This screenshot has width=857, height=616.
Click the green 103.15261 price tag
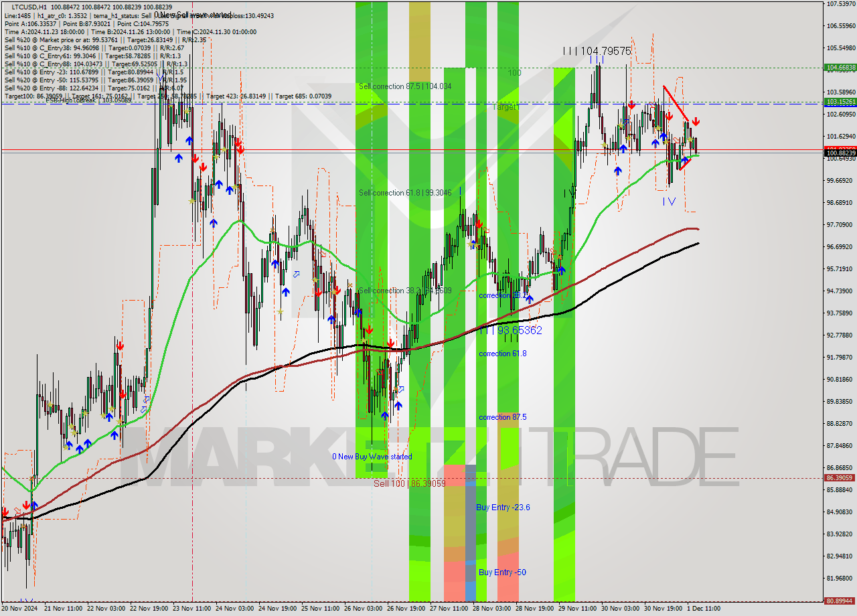point(840,102)
